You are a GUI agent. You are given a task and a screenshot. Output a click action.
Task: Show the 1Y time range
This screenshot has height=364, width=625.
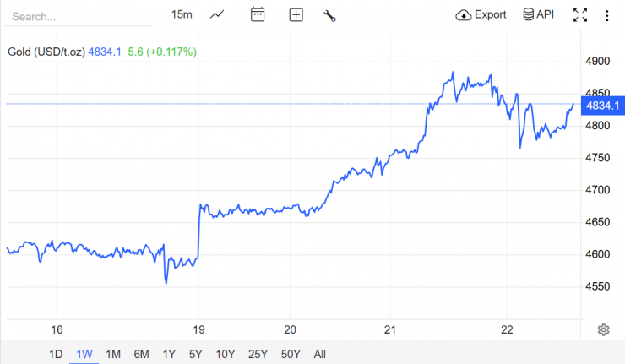point(169,354)
